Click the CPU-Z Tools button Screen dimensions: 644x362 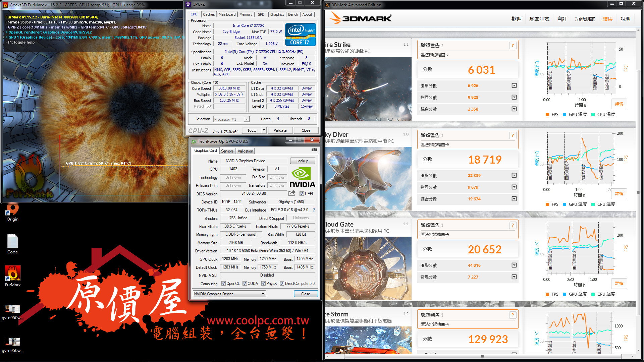pyautogui.click(x=252, y=130)
